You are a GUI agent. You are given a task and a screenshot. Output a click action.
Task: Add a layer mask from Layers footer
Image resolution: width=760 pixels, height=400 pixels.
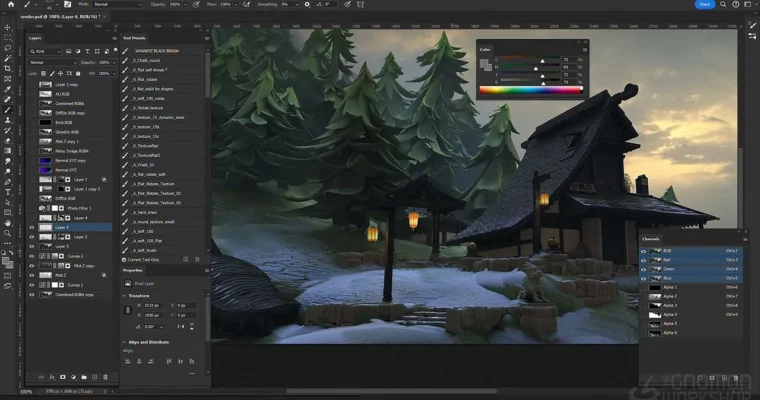pyautogui.click(x=63, y=377)
